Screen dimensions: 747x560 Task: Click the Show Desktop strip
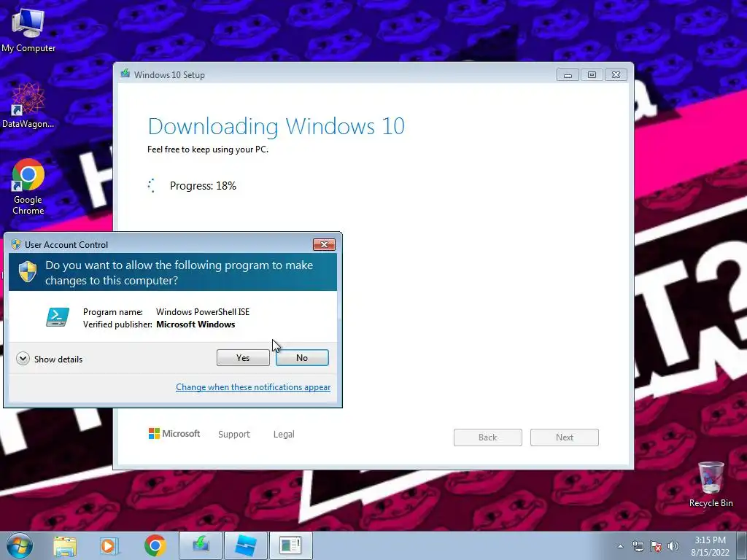point(742,545)
